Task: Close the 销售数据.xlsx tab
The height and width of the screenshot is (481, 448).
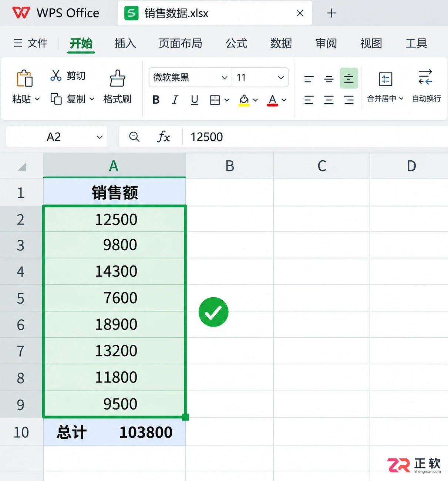Action: point(300,13)
